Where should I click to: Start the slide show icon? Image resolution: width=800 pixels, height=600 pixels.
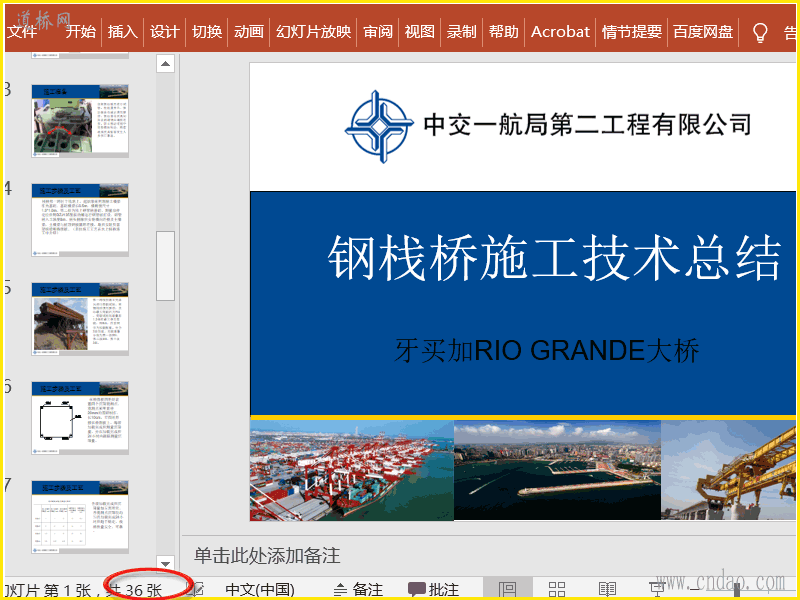point(657,589)
